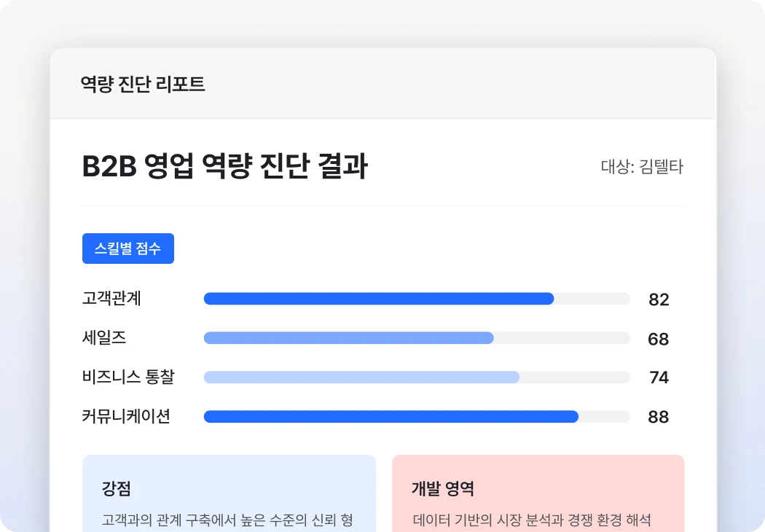Click the 대상: 김텔타 label
This screenshot has height=532, width=765.
(642, 166)
